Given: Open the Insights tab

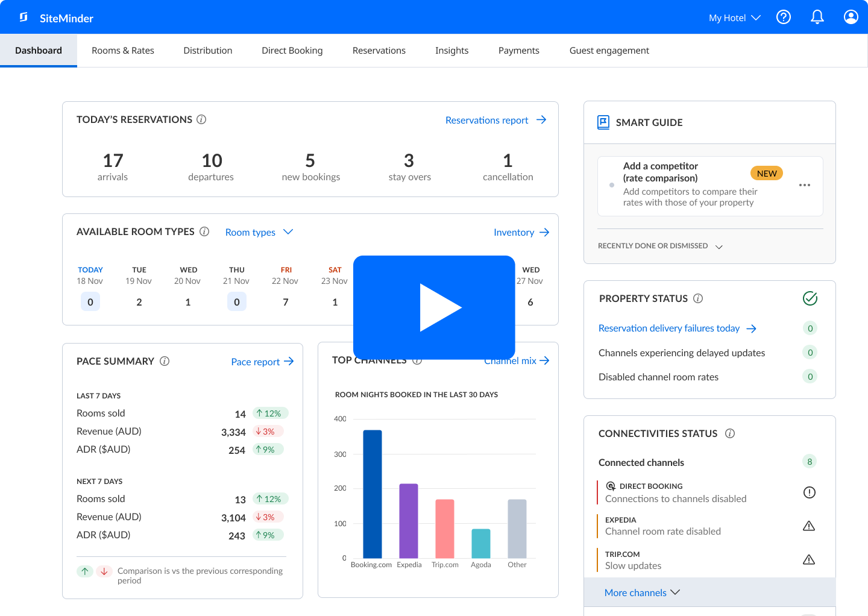Looking at the screenshot, I should click(451, 51).
